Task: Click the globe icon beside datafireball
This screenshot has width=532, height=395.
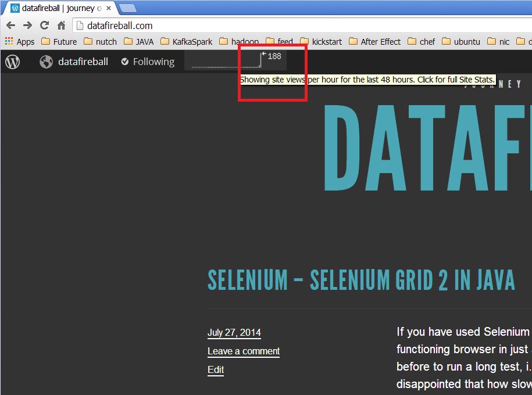Action: [x=46, y=62]
